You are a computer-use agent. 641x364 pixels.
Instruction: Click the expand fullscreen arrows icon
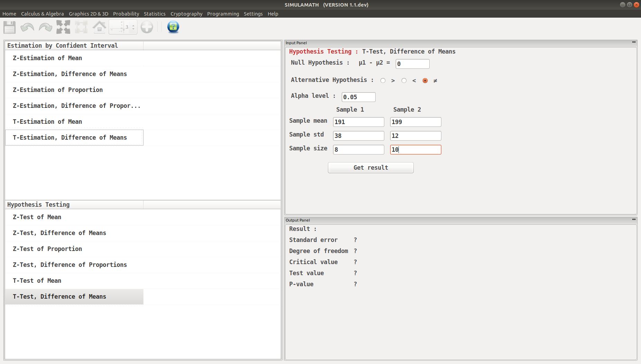(x=63, y=27)
